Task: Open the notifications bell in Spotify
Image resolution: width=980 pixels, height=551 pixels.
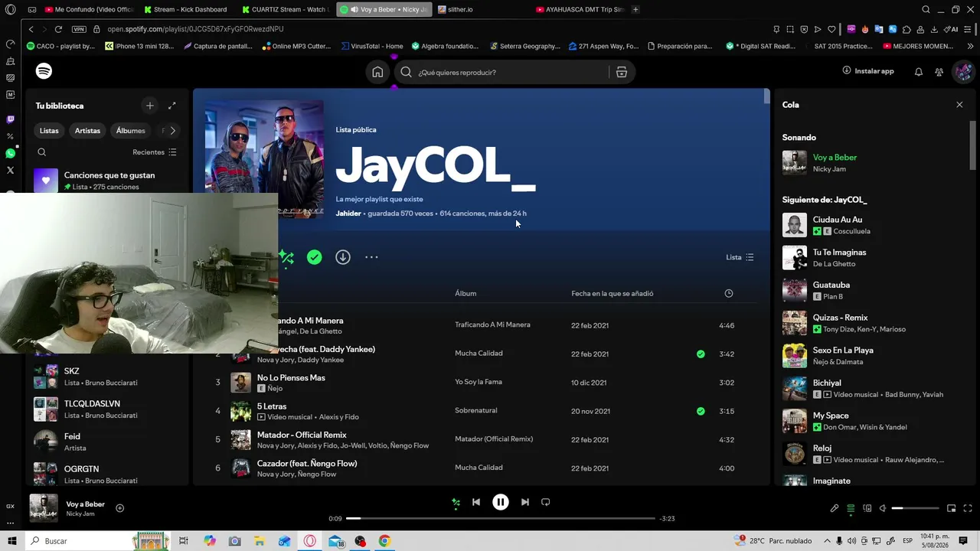Action: point(919,72)
